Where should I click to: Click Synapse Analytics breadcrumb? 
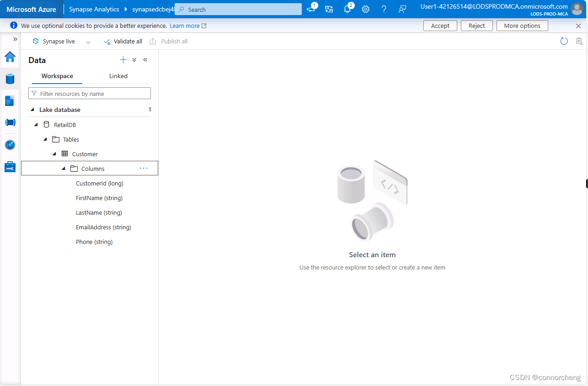[94, 9]
